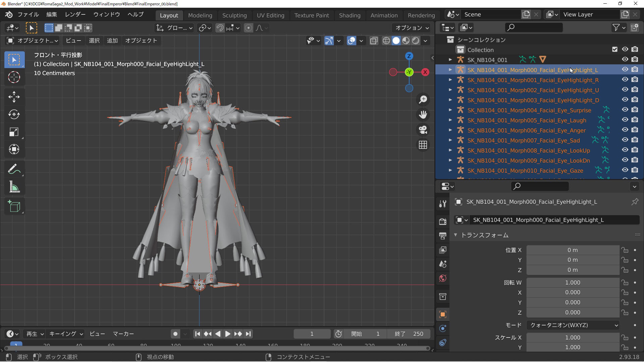Viewport: 644px width, 362px height.
Task: Toggle camera view icon in viewport
Action: coord(423,130)
